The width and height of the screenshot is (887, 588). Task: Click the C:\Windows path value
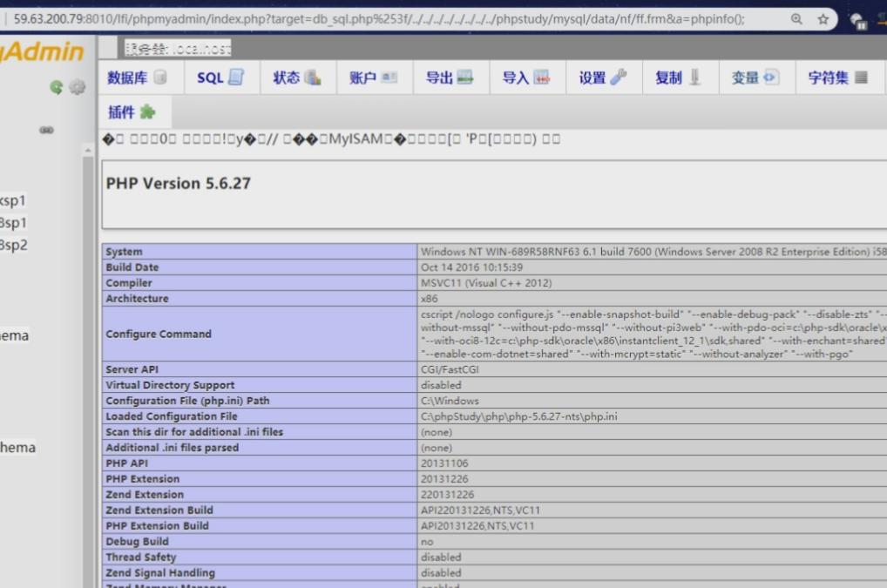pos(450,401)
